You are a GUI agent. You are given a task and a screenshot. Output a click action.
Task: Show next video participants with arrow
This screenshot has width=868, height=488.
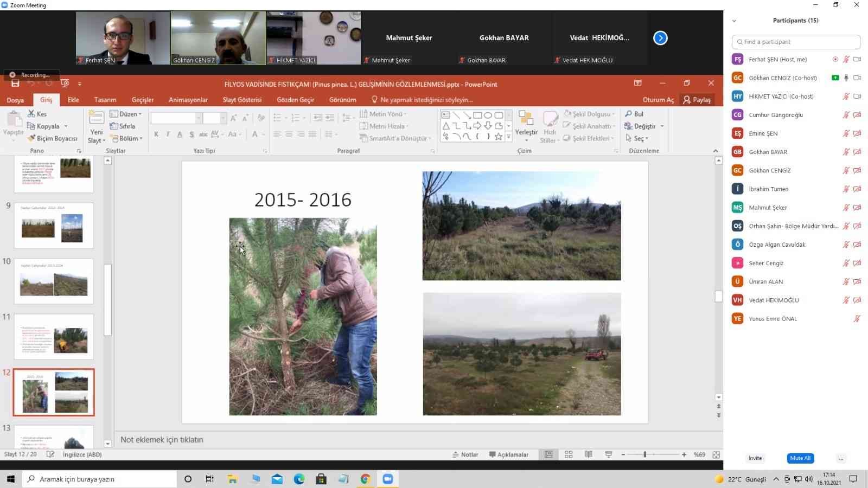coord(660,38)
